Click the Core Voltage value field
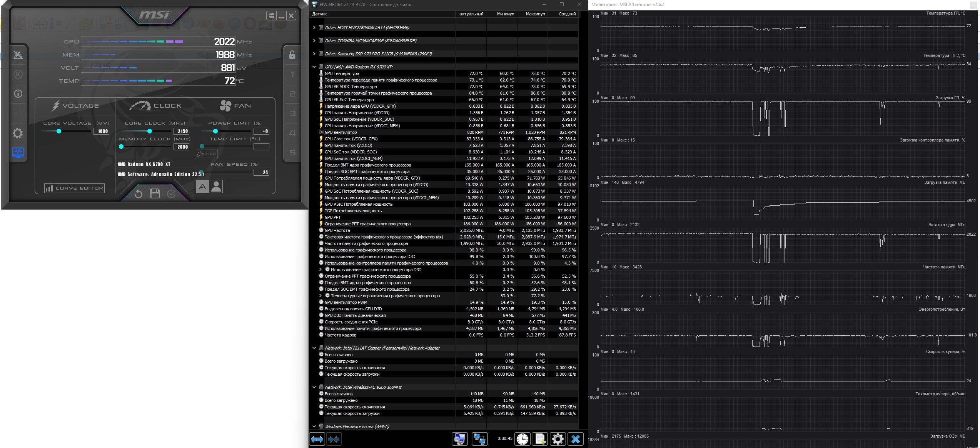Screen dimensions: 980x448 (x=102, y=131)
